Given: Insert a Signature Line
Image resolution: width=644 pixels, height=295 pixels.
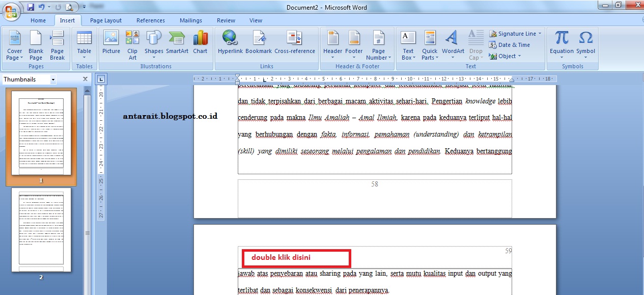Looking at the screenshot, I should click(x=514, y=33).
